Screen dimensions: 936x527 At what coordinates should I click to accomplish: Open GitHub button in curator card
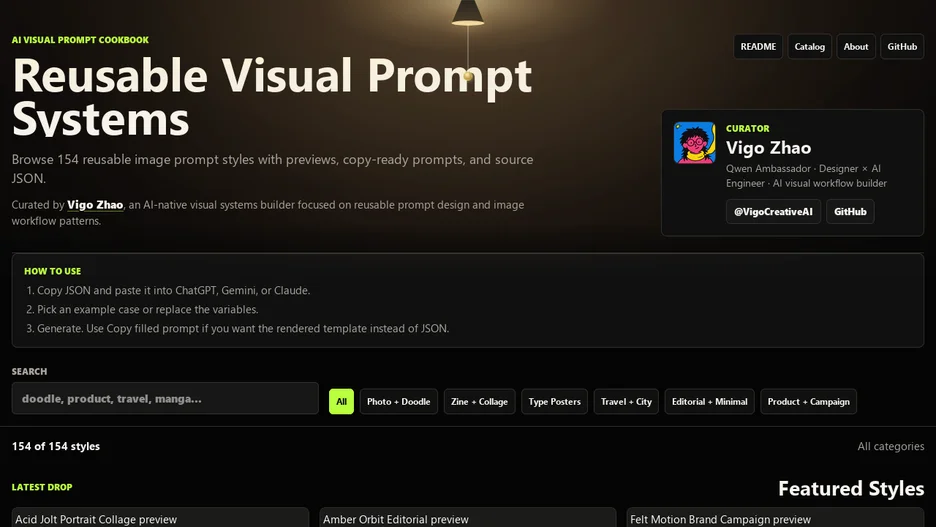click(x=850, y=212)
